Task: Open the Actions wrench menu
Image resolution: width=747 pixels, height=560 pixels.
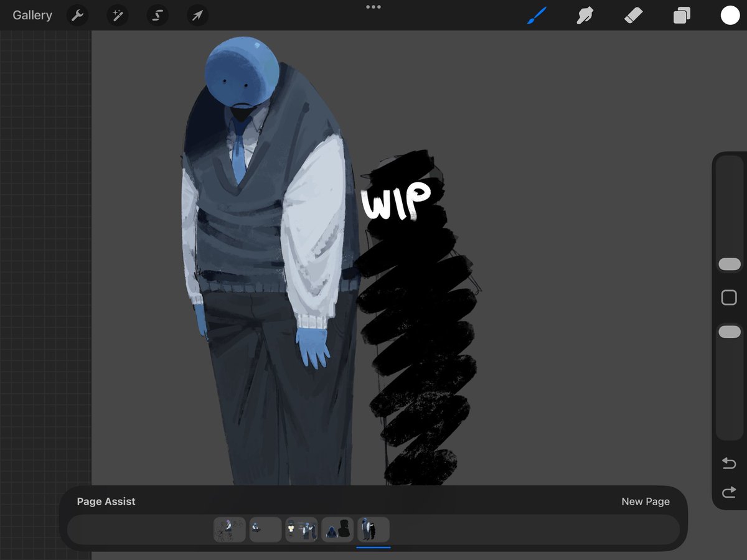Action: point(77,16)
